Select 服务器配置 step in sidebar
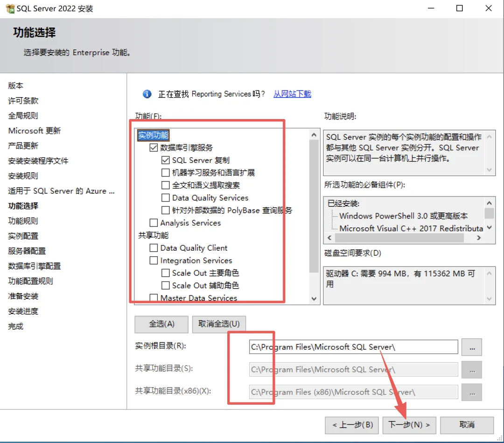Screen dimensions: 504x443 pyautogui.click(x=27, y=251)
